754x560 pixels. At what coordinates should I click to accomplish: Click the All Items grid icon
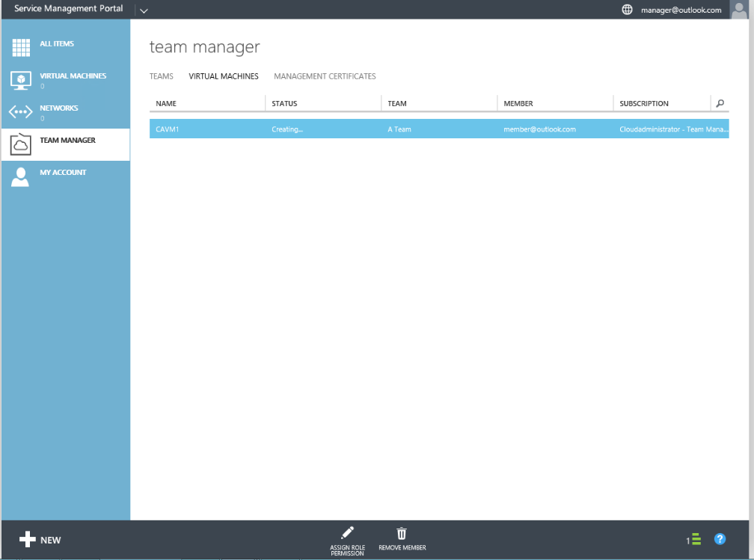pos(21,48)
